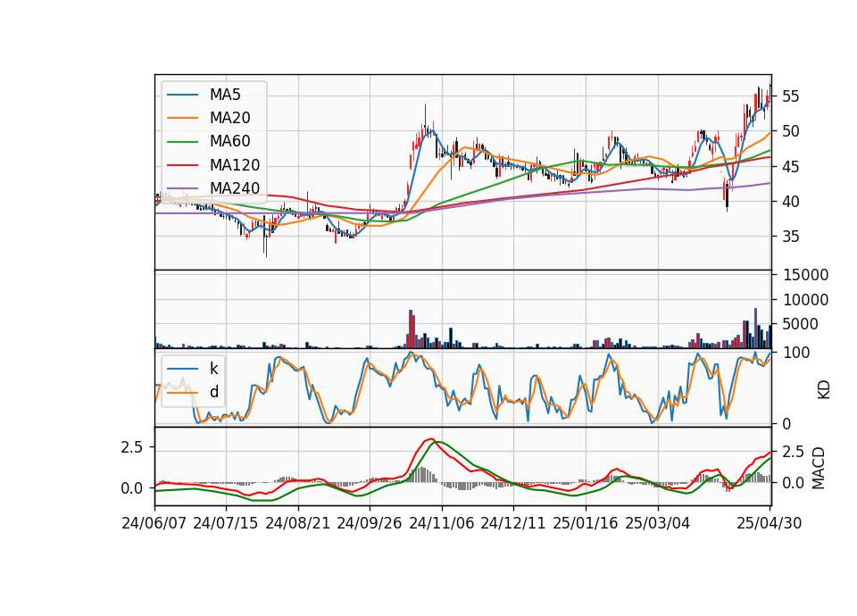Screen dimensions: 857x616
Task: Click the volume axis value 5000
Action: [x=801, y=324]
